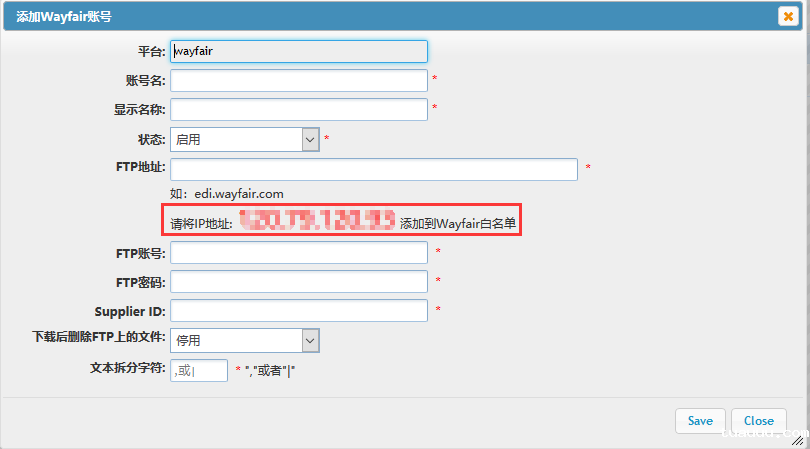Focus the 显示名称 text box
Screen dimensions: 810x449
[299, 110]
